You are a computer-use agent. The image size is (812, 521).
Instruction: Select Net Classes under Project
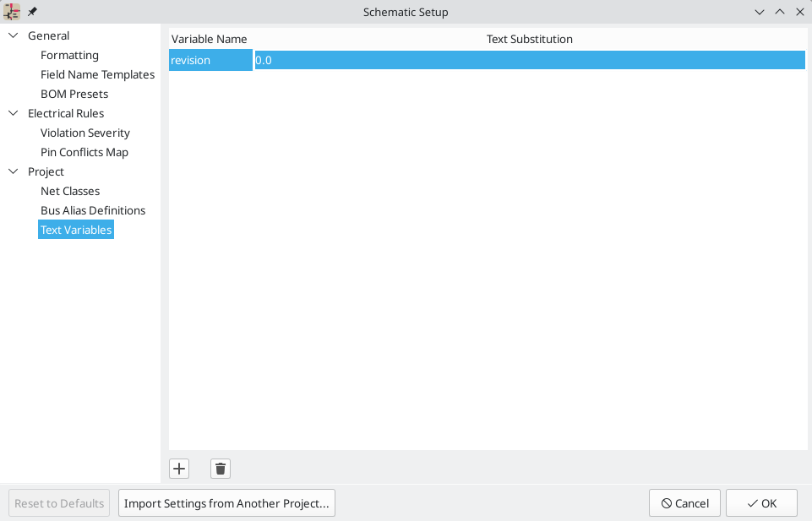click(69, 191)
